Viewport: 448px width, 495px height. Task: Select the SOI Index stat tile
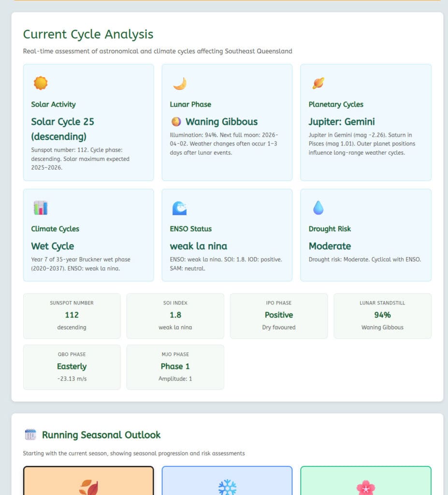click(x=175, y=316)
